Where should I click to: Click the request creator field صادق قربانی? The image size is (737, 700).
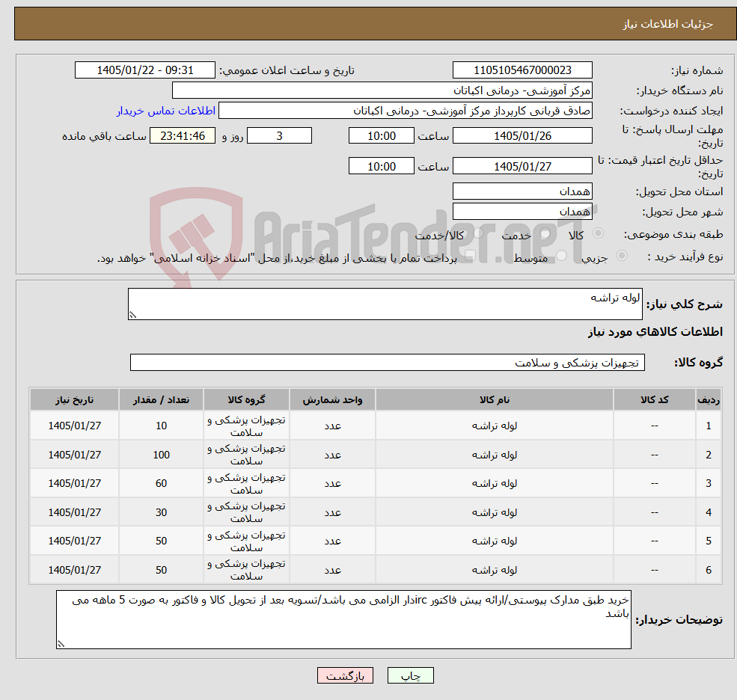[x=405, y=111]
